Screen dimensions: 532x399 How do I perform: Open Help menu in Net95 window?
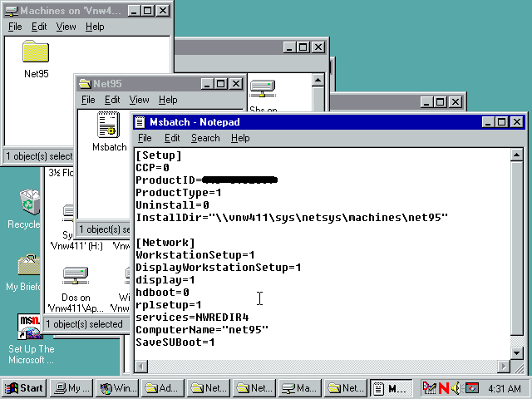(x=168, y=100)
